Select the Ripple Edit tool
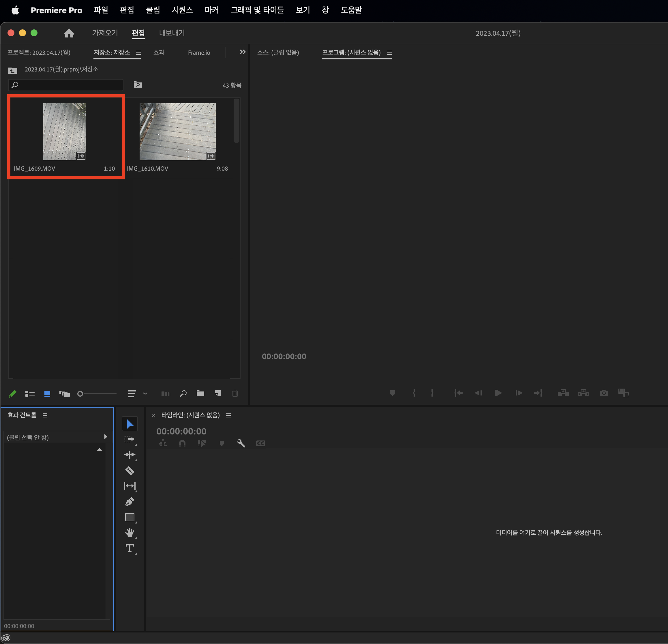 130,455
